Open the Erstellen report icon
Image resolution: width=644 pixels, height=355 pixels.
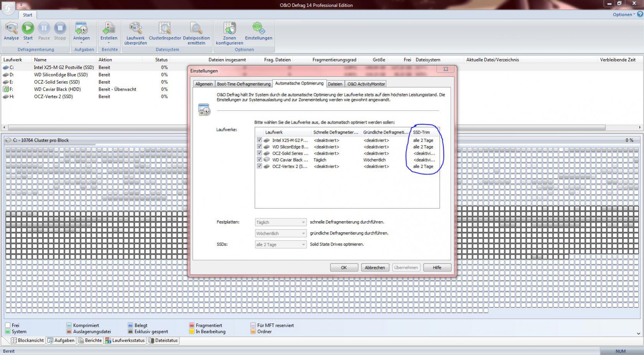109,28
